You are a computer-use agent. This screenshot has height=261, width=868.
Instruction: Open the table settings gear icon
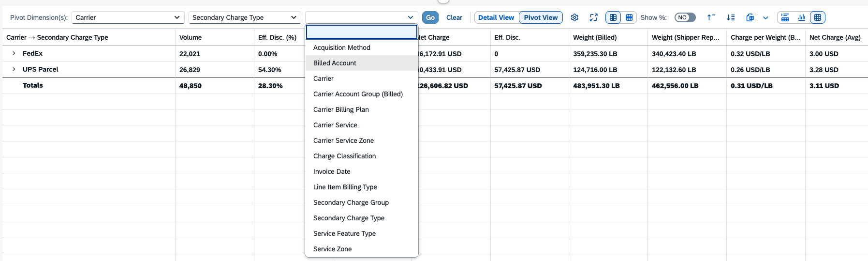tap(574, 17)
